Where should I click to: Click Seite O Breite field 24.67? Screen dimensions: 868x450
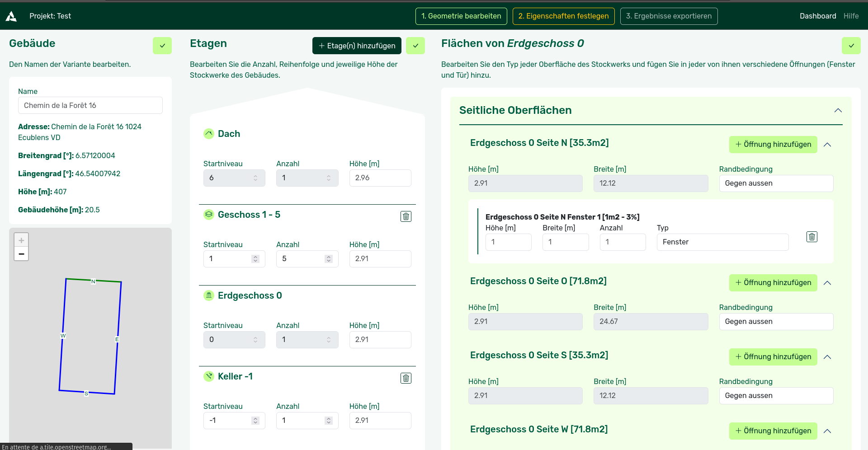point(651,322)
